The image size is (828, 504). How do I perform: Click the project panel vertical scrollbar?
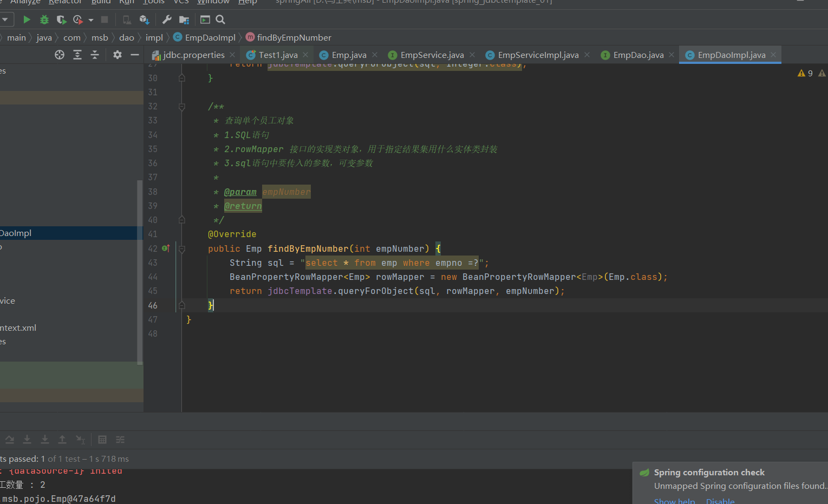pos(140,272)
